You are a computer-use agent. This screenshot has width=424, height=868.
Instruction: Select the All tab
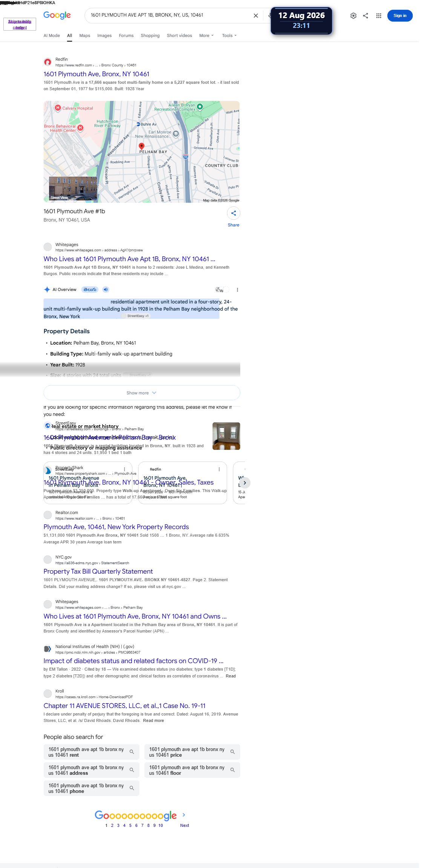[x=69, y=35]
